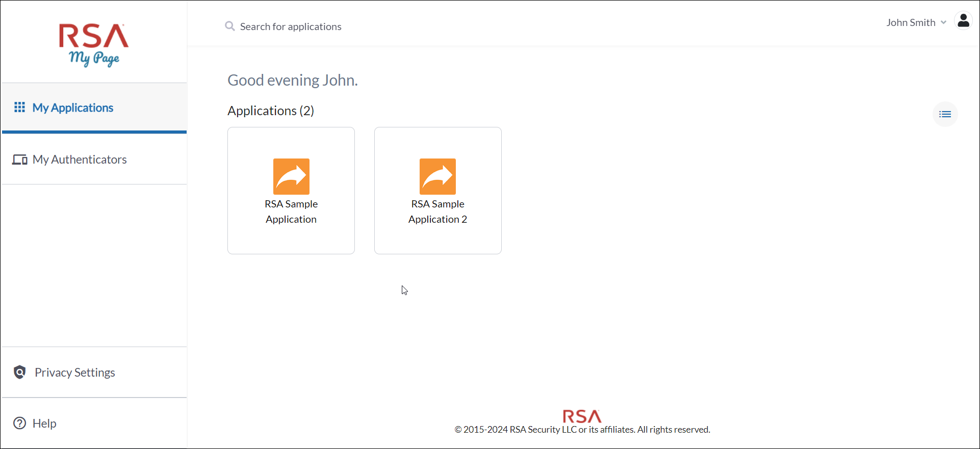This screenshot has height=449, width=980.
Task: Go to the My Authenticators menu label
Action: coord(80,160)
